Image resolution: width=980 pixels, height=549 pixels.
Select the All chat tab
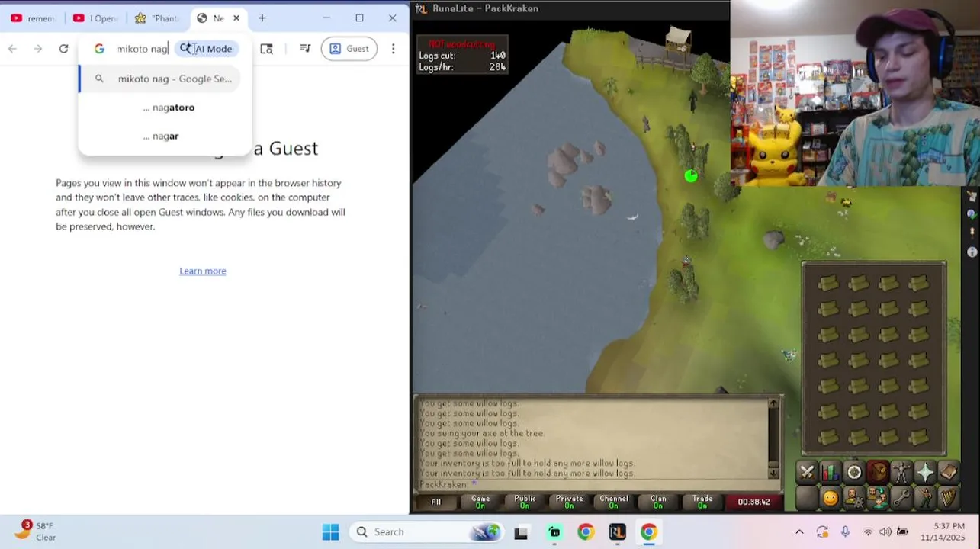coord(436,502)
